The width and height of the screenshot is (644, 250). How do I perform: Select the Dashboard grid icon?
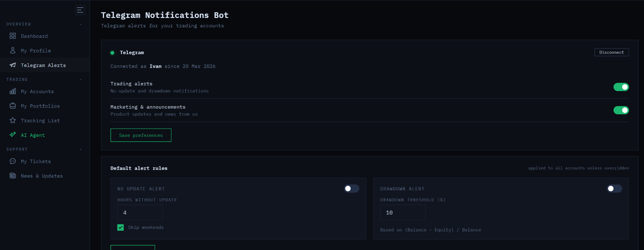13,36
